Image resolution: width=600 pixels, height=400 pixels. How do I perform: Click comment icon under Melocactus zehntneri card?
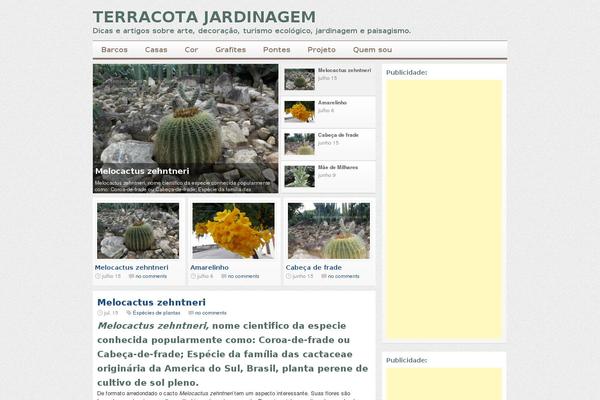pyautogui.click(x=131, y=276)
